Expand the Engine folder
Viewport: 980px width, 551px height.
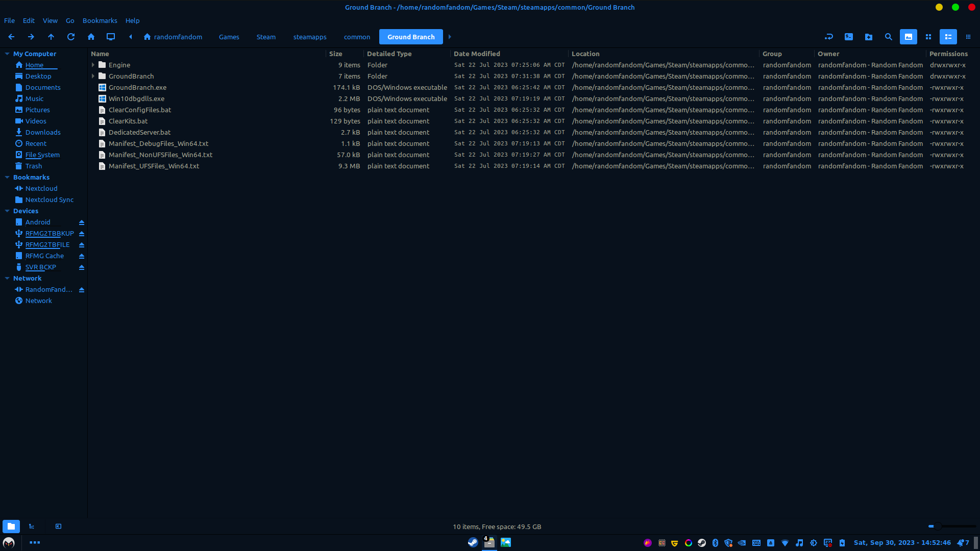coord(93,65)
